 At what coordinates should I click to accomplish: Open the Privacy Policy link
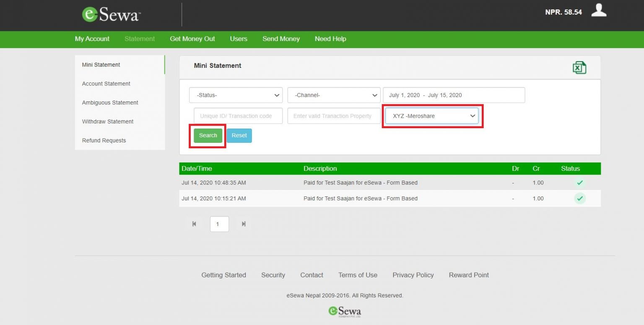click(x=413, y=275)
